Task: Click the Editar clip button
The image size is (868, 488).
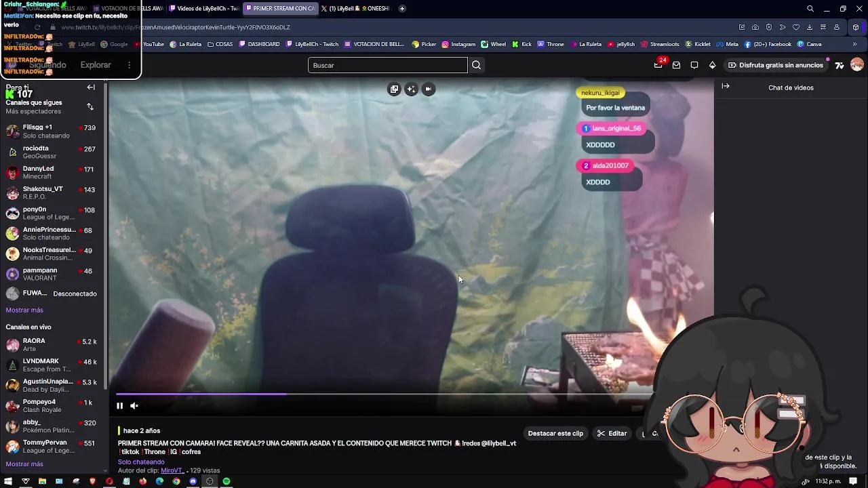Action: [612, 433]
